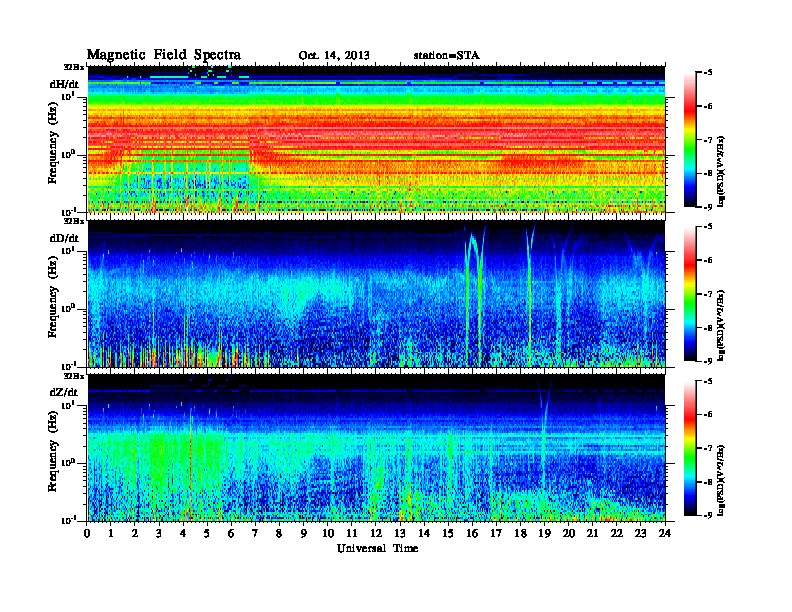Click the hour 2 tick label
This screenshot has width=792, height=612.
[135, 533]
